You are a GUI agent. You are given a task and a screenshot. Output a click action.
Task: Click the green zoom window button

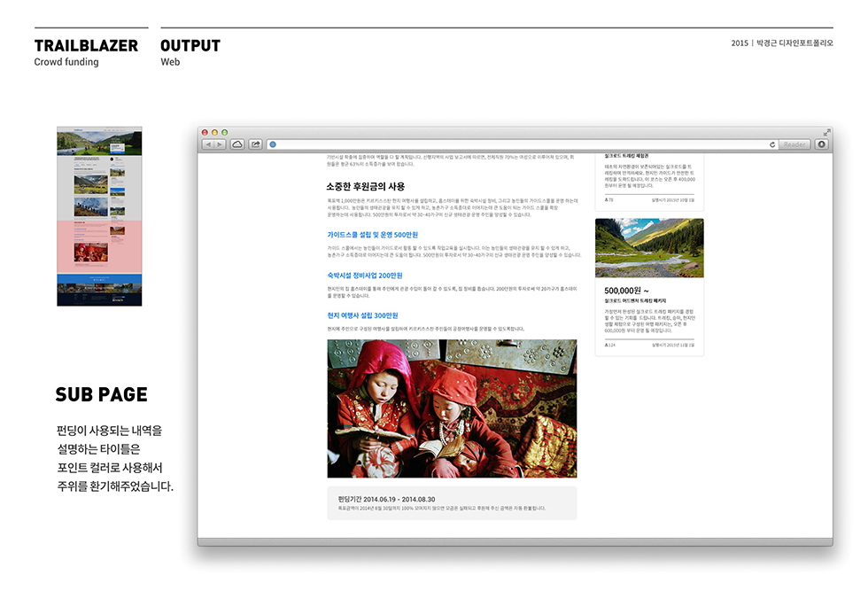coord(225,133)
